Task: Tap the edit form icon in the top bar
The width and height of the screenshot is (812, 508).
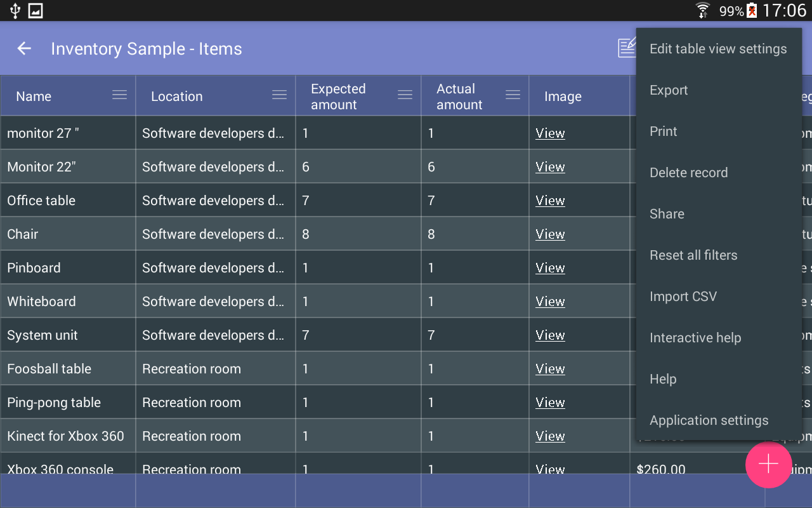Action: [627, 48]
